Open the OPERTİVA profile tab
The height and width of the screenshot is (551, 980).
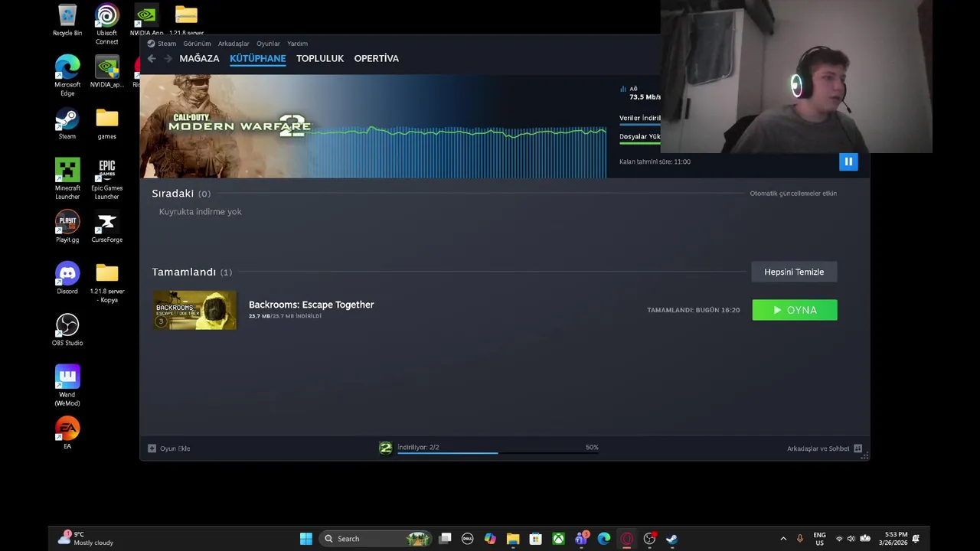[x=377, y=58]
